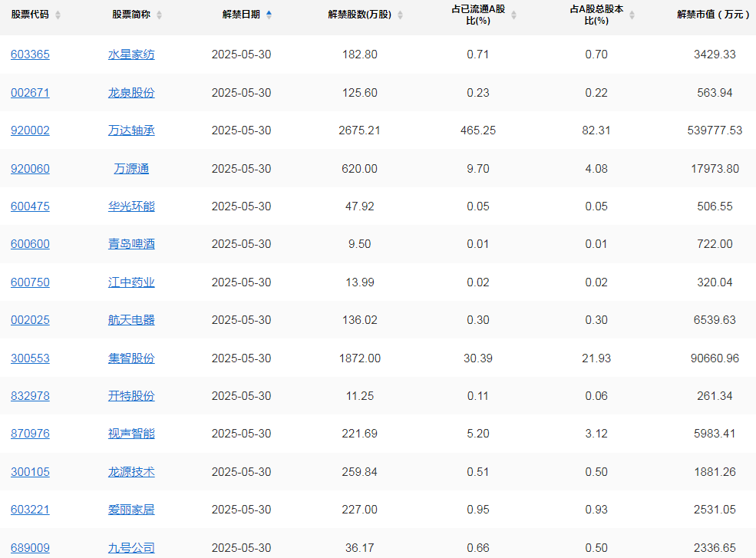
Task: Go to 开特股份 stock details
Action: click(131, 396)
